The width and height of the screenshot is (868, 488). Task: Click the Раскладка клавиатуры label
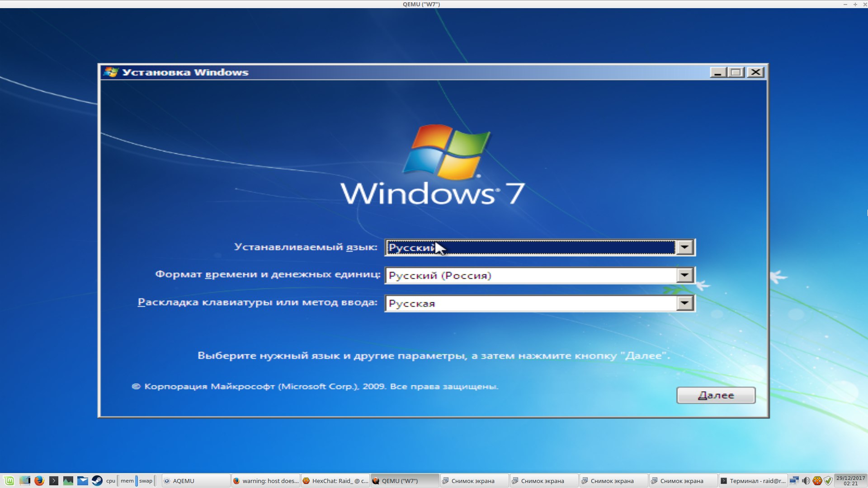pos(257,302)
